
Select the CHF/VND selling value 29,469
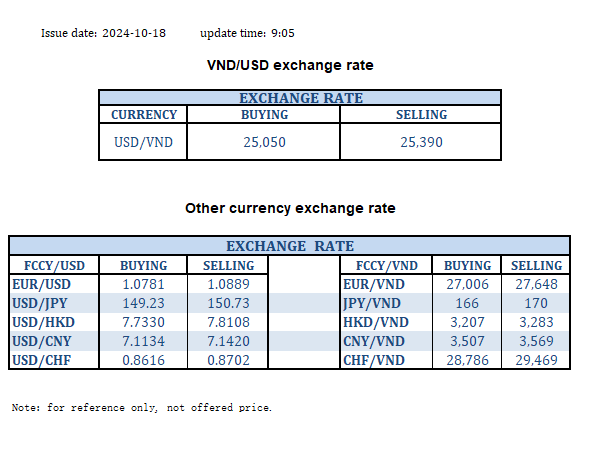[536, 359]
